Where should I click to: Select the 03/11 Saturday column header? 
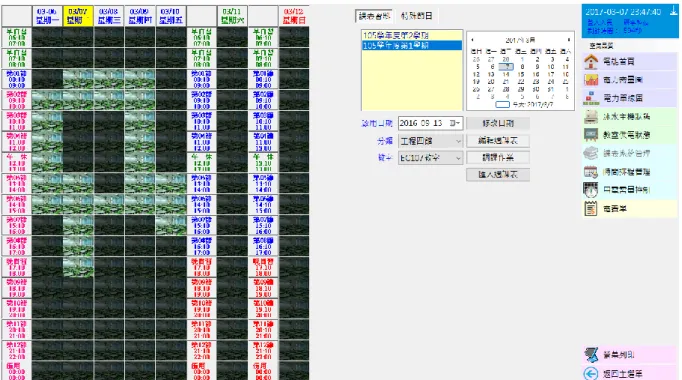point(232,16)
